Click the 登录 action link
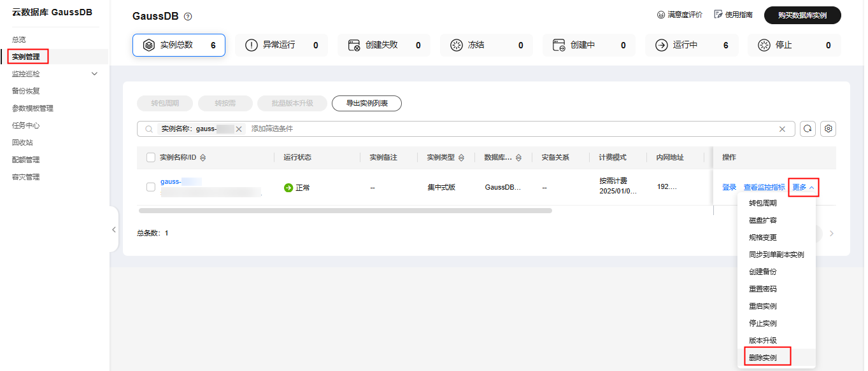The height and width of the screenshot is (371, 868). (729, 187)
